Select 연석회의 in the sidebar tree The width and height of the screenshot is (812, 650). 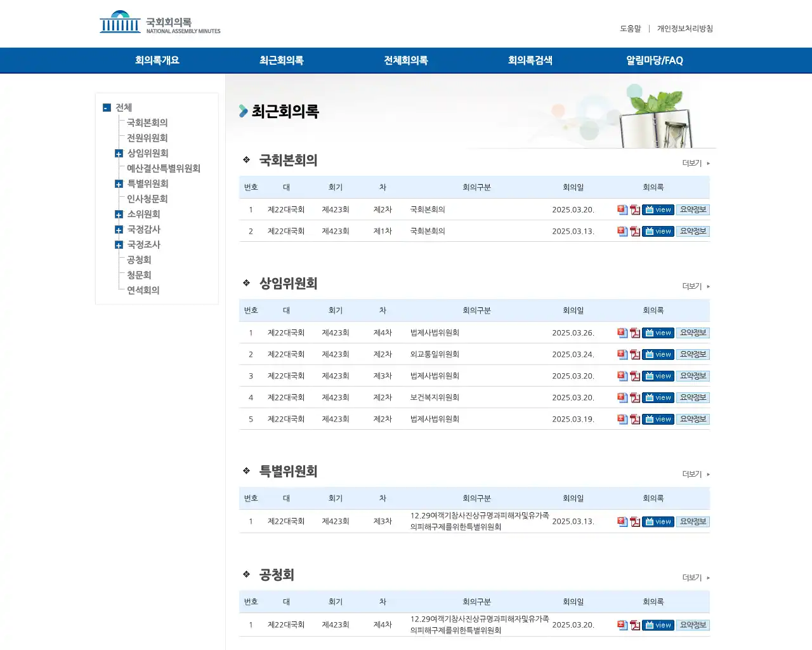(x=143, y=290)
